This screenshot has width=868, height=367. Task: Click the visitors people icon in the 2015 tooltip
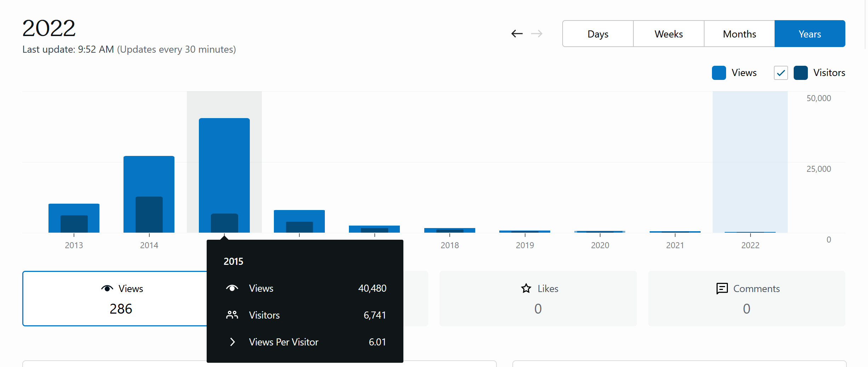(232, 315)
